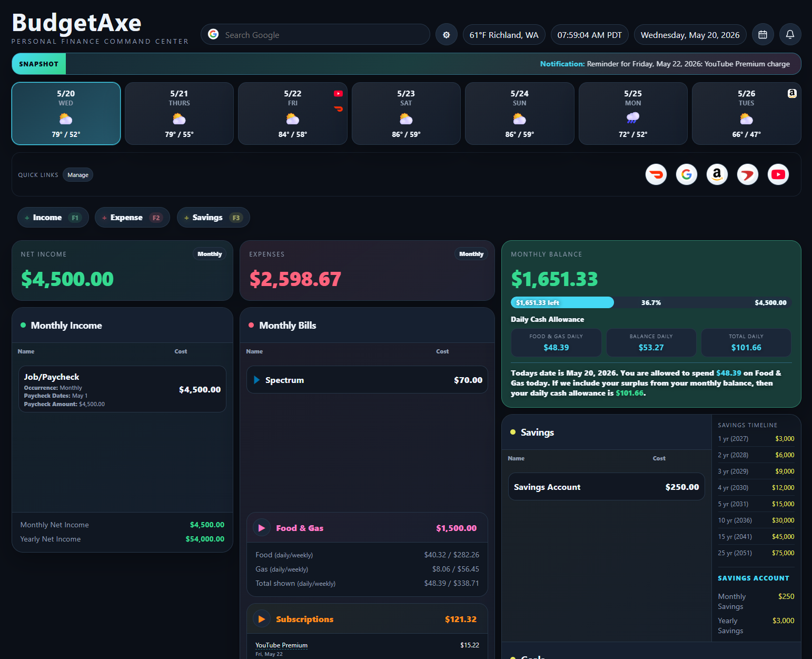Click the Google logo in search bar
This screenshot has height=659, width=812.
click(x=213, y=34)
